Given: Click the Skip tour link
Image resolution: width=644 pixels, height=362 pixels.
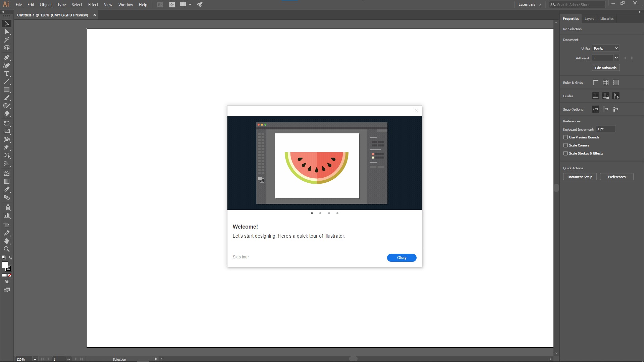Looking at the screenshot, I should click(241, 257).
